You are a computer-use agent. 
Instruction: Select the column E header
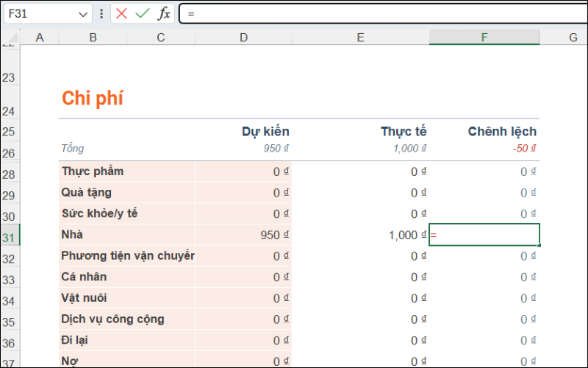pos(360,37)
